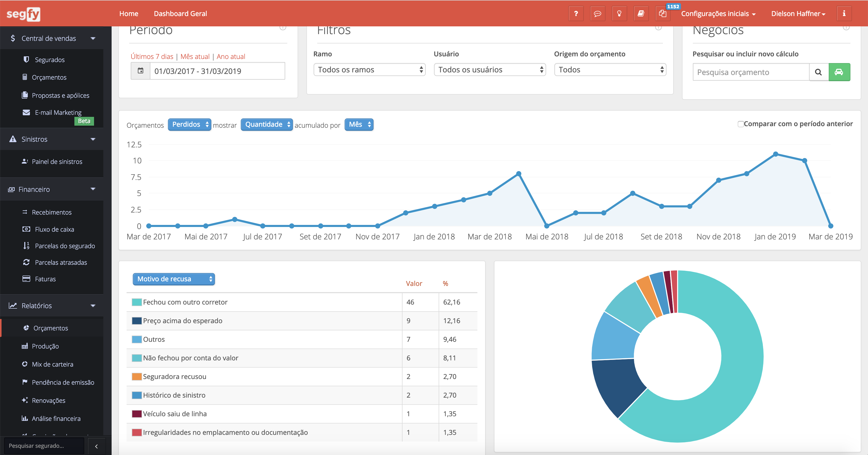This screenshot has width=868, height=455.
Task: Open the Ramo dropdown Todos os ramos
Action: click(370, 70)
